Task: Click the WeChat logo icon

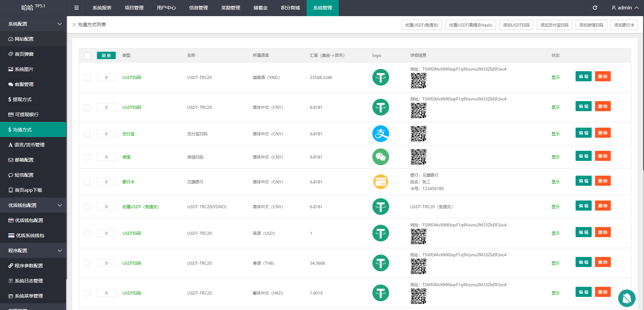Action: (x=380, y=157)
